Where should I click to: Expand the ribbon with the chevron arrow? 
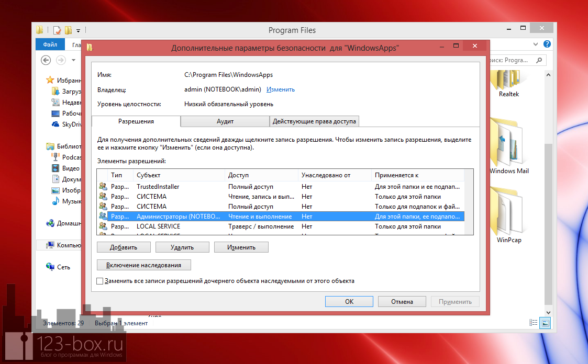click(535, 44)
